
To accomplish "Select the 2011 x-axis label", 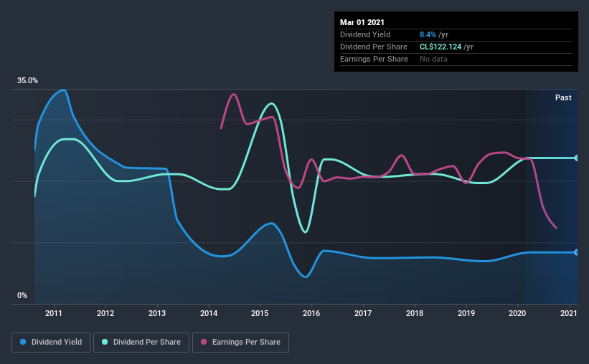I will 54,313.
